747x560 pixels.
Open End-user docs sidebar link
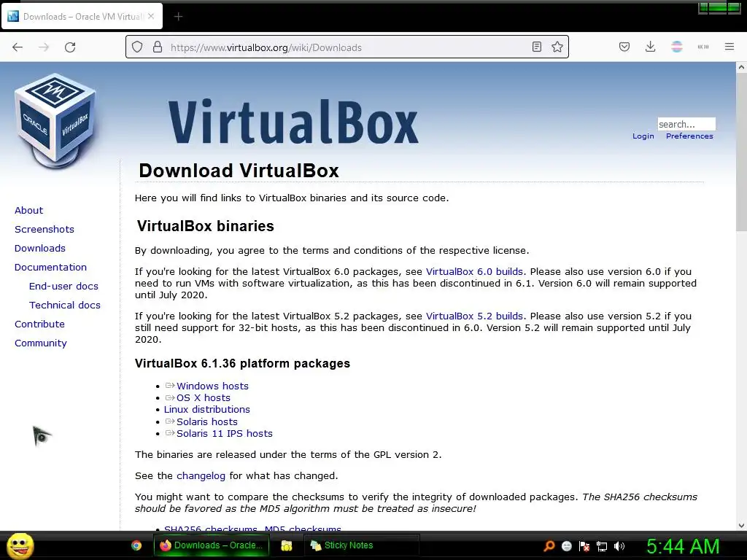pyautogui.click(x=64, y=286)
